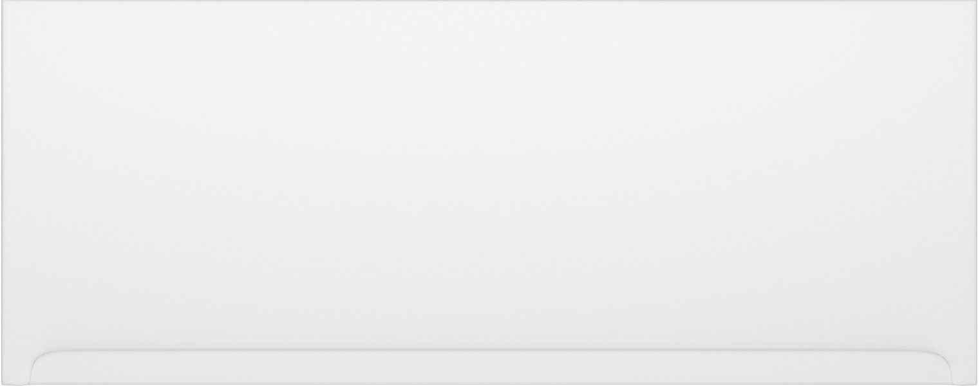Click the right end of the groove
Viewport: 980px width, 386px height.
click(932, 352)
